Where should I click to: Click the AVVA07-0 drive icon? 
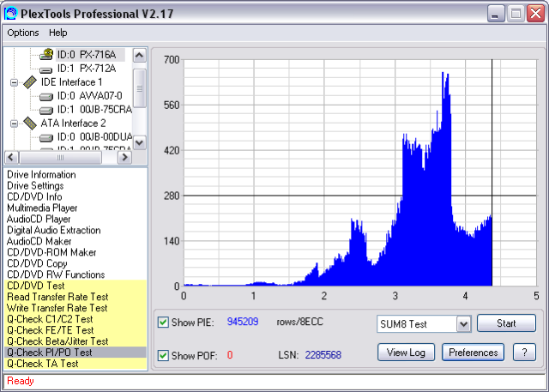click(x=46, y=95)
